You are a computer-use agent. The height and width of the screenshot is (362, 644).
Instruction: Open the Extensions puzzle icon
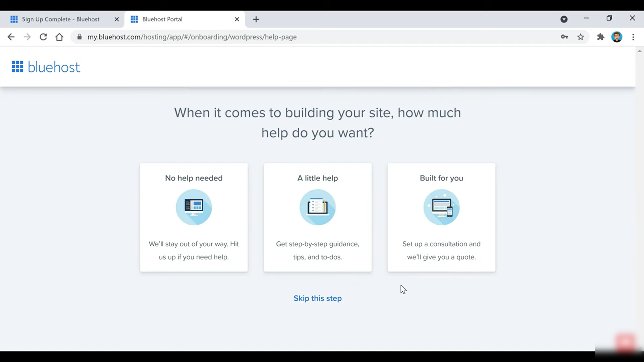coord(600,37)
